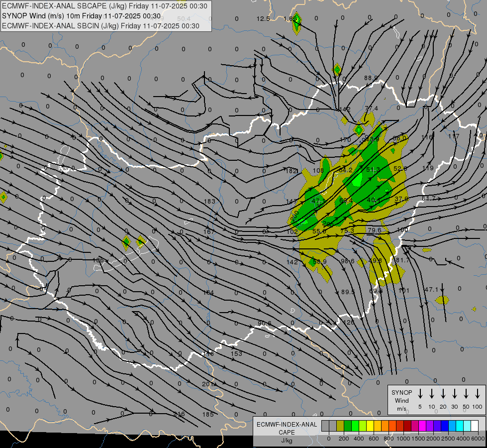Click the 6000 tick label on CAPE scale

[x=478, y=439]
